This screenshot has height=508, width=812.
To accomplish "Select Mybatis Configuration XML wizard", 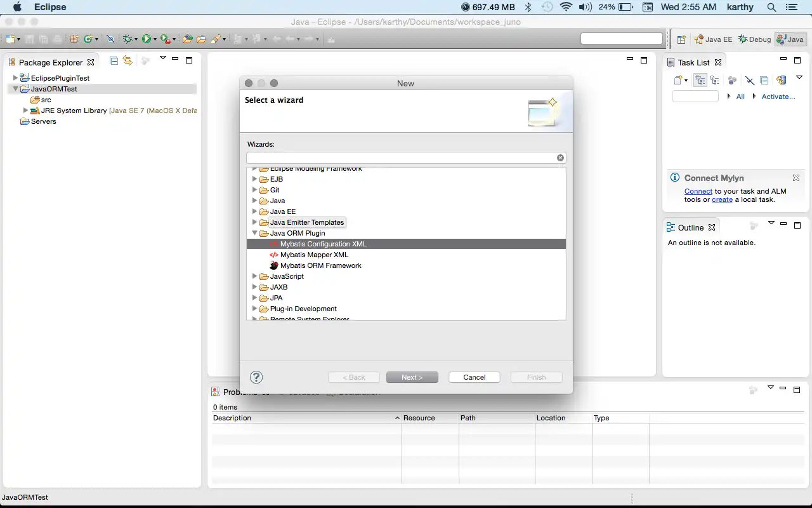I will (x=406, y=244).
